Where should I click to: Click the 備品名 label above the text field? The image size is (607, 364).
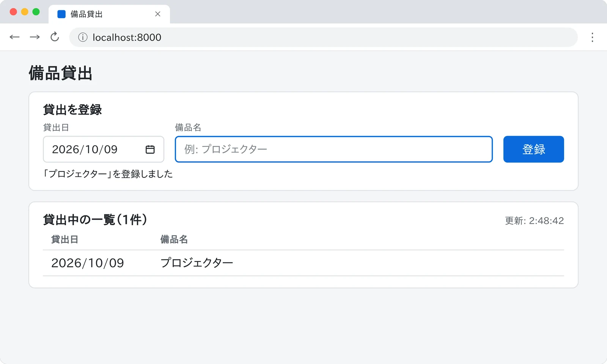[x=188, y=127]
